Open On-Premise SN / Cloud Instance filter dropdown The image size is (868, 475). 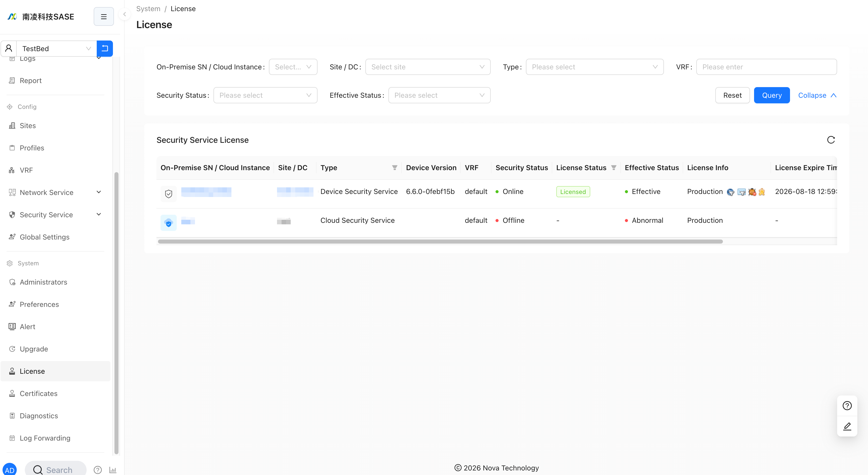click(293, 67)
